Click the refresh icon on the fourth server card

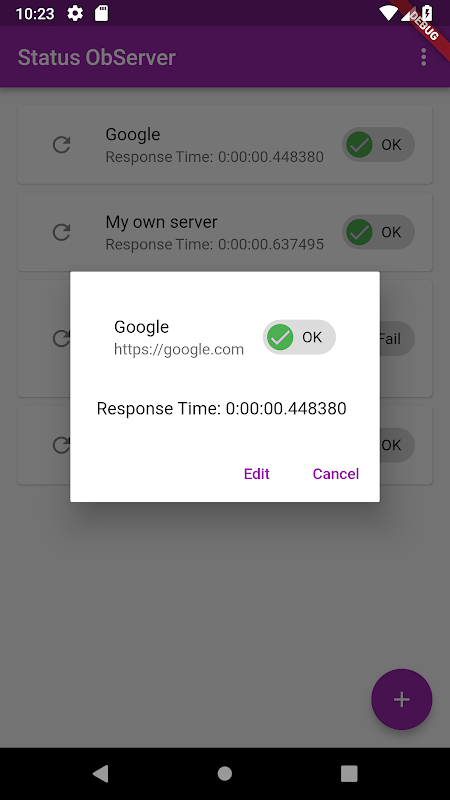click(x=61, y=445)
